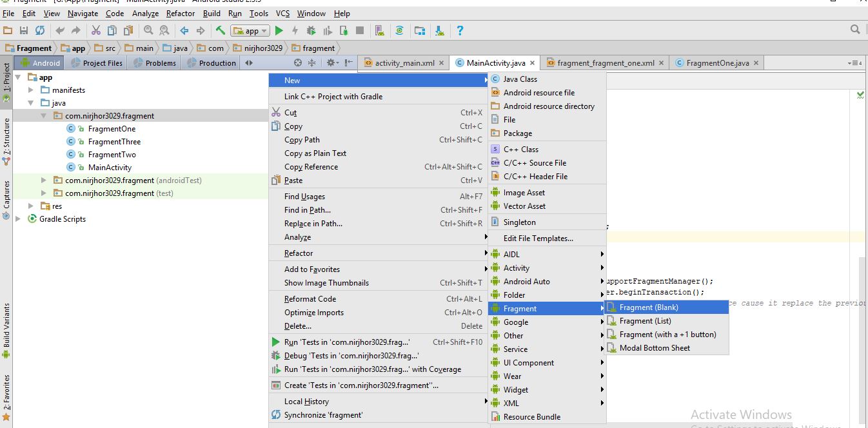Click Edit File Templates... entry
Viewport: 868px width, 428px height.
coord(547,238)
